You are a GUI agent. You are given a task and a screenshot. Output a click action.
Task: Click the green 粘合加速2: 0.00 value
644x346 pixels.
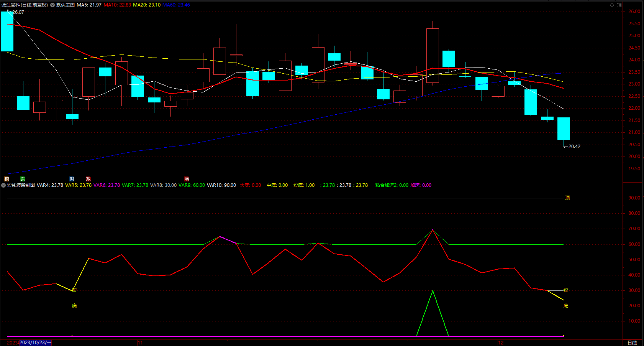click(392, 185)
